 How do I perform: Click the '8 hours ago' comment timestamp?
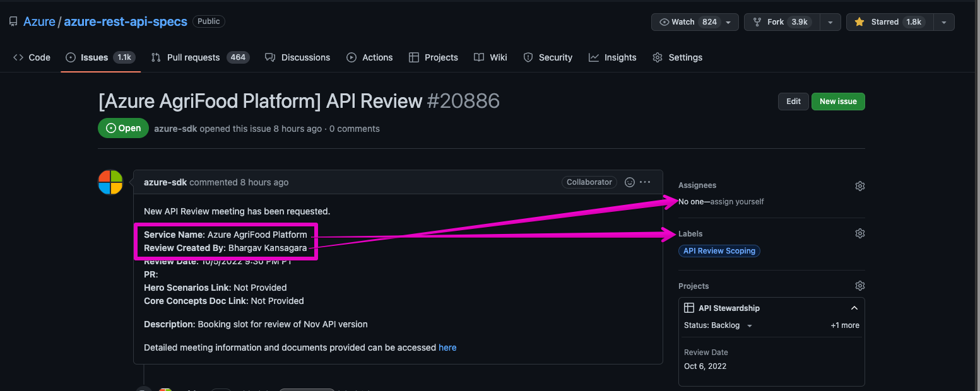264,182
